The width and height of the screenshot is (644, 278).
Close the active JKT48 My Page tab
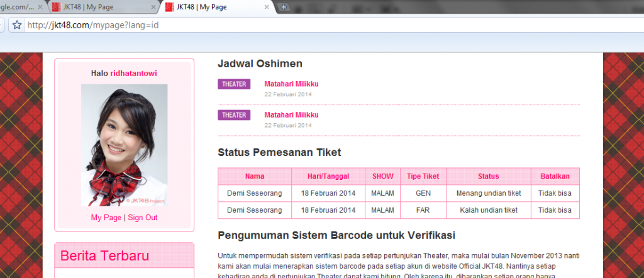pyautogui.click(x=267, y=7)
